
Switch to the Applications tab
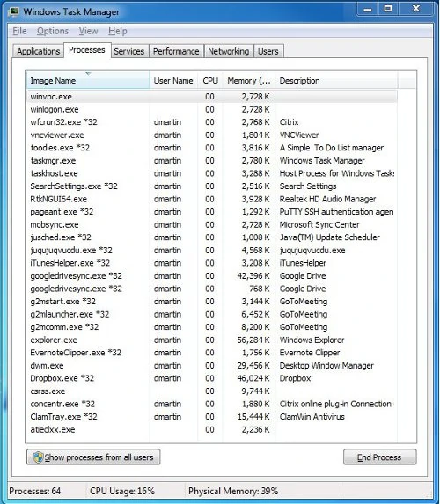coord(38,51)
